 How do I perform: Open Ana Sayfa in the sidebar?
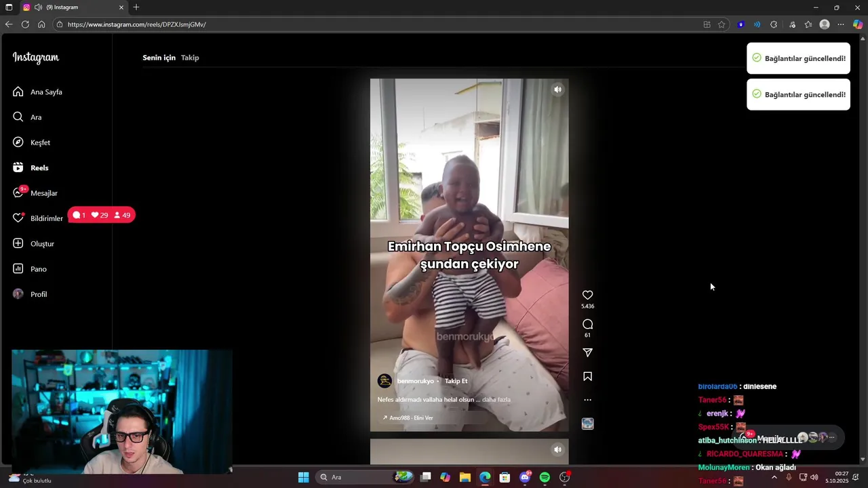[x=38, y=91]
